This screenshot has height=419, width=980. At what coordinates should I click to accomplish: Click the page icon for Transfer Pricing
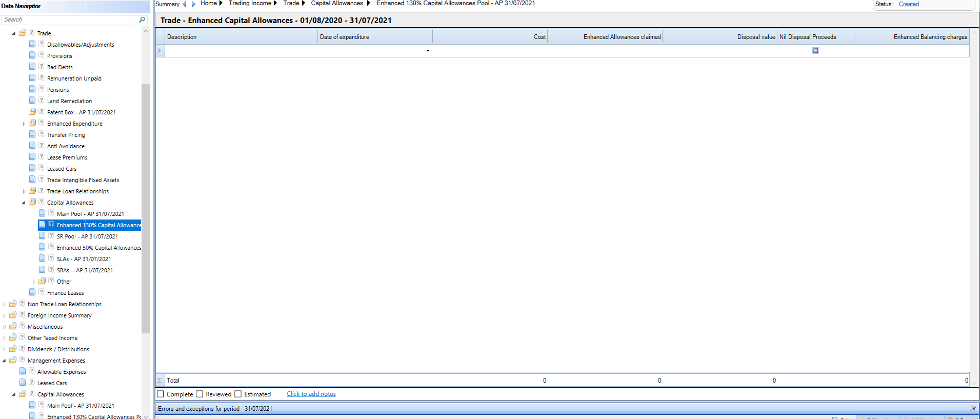(32, 134)
